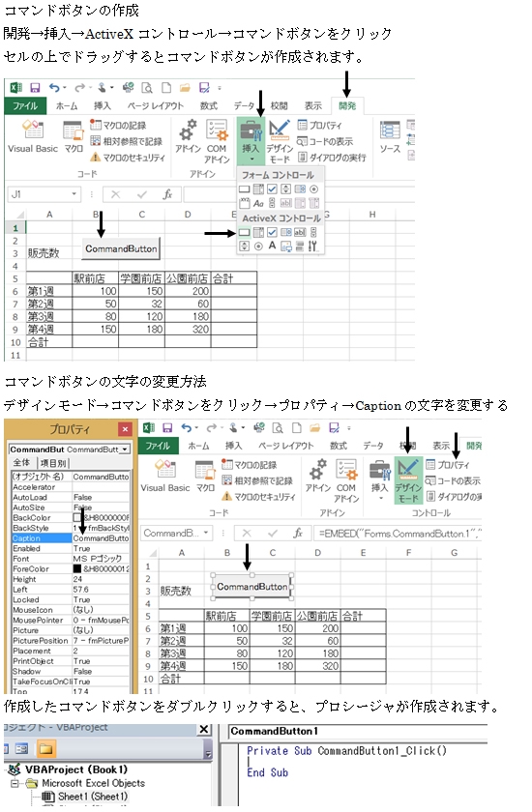Switch to the 項目別 tab in properties

(52, 462)
